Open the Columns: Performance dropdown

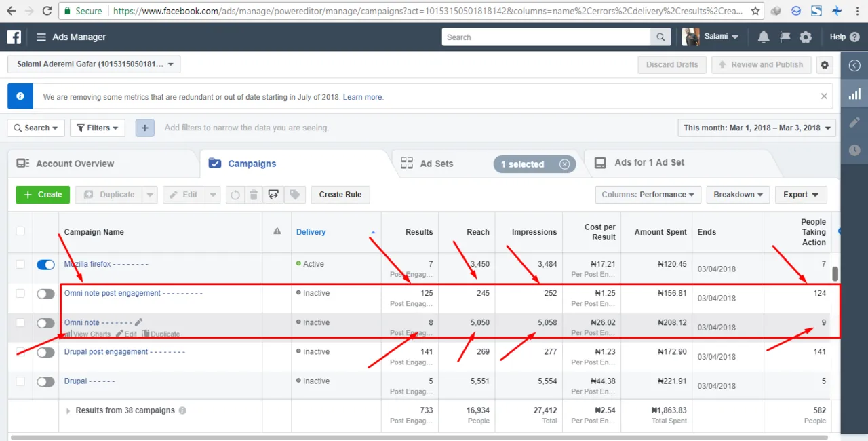click(648, 195)
